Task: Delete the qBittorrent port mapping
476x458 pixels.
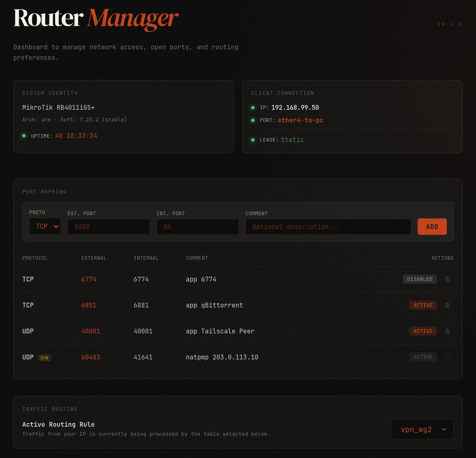Action: point(447,305)
